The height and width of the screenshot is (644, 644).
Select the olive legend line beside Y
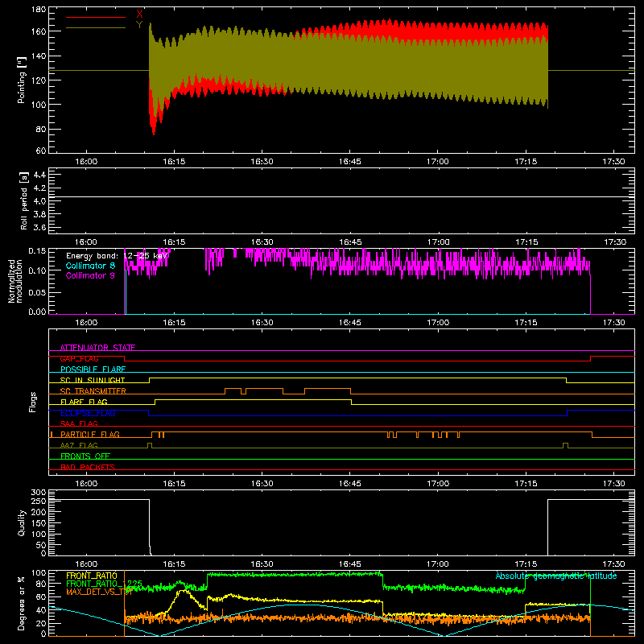96,28
